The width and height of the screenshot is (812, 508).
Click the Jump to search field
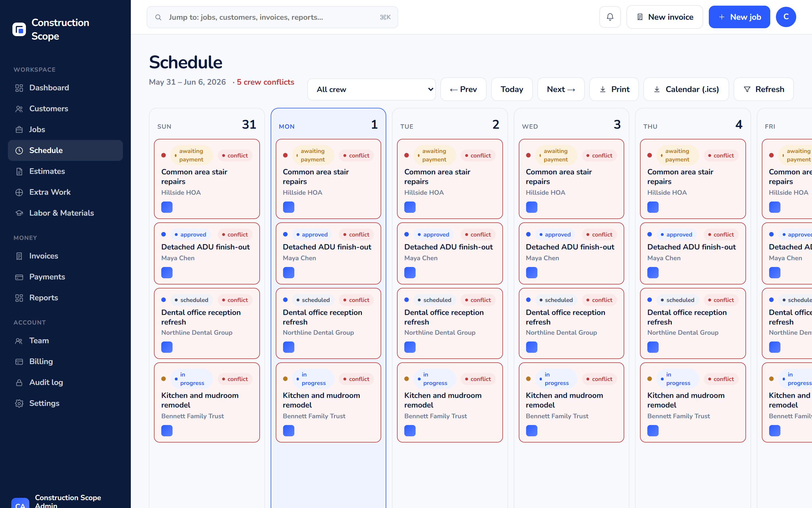272,17
